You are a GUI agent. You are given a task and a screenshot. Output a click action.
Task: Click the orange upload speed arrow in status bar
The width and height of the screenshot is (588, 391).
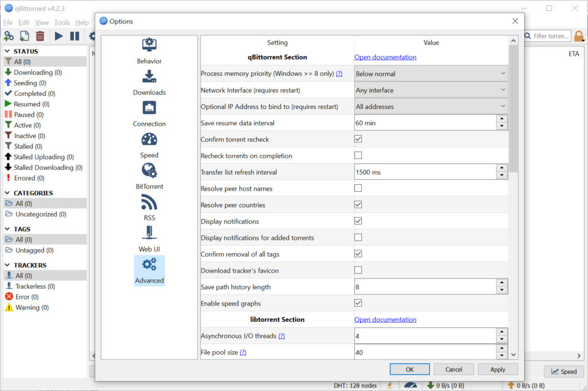pyautogui.click(x=510, y=385)
